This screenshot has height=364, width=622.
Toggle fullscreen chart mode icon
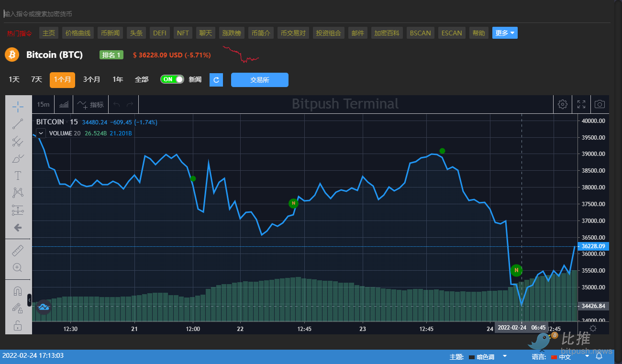tap(581, 104)
